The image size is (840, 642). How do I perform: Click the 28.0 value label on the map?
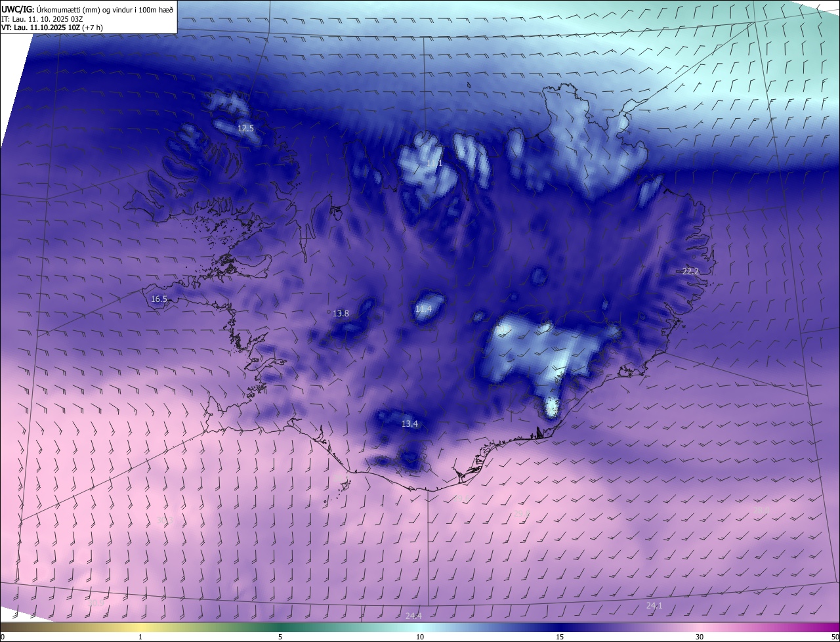(761, 510)
